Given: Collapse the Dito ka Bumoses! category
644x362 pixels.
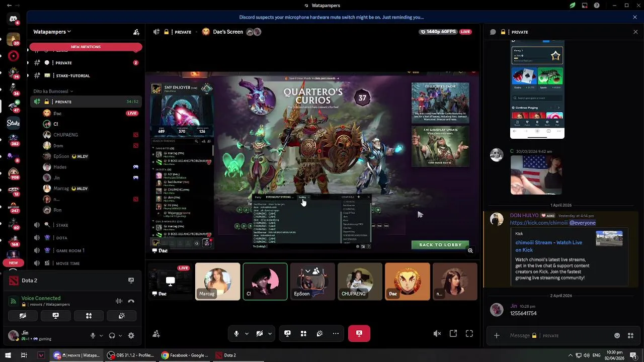Looking at the screenshot, I should 53,91.
